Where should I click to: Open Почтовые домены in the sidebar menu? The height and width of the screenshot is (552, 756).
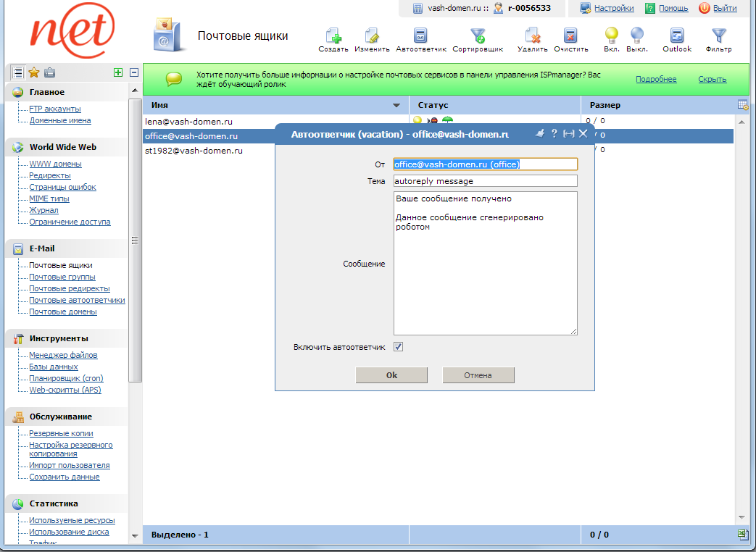tap(63, 312)
